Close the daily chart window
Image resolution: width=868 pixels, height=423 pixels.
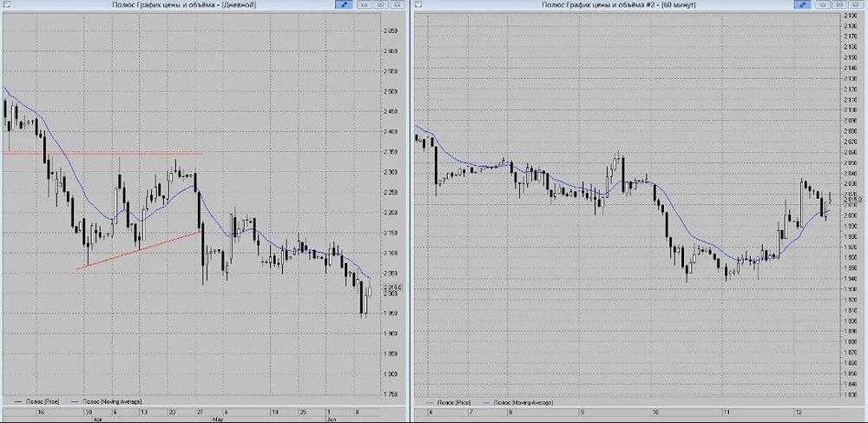[398, 4]
